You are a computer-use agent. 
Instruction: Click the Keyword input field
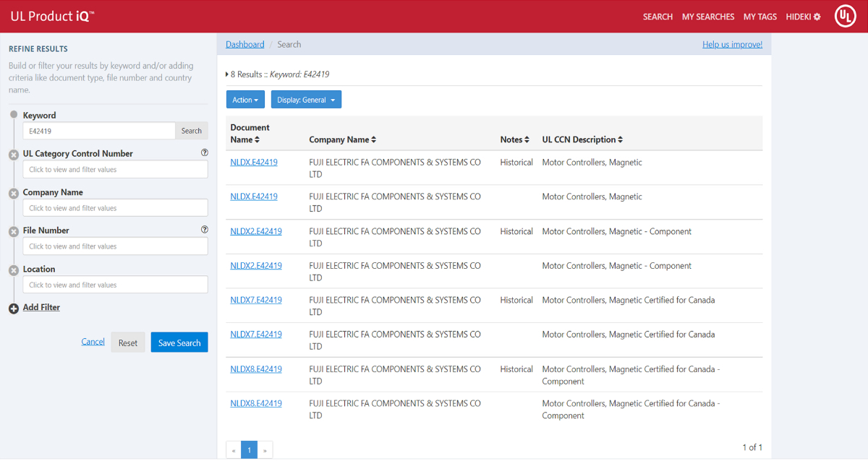99,131
